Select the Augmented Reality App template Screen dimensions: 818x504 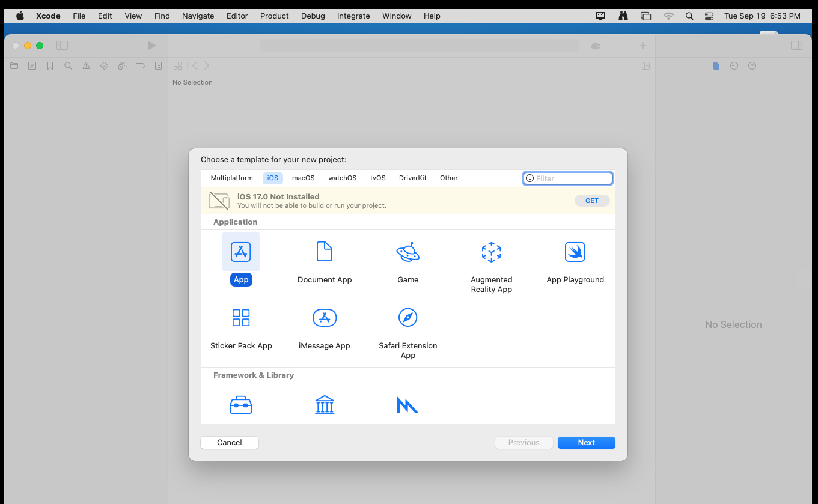point(491,252)
